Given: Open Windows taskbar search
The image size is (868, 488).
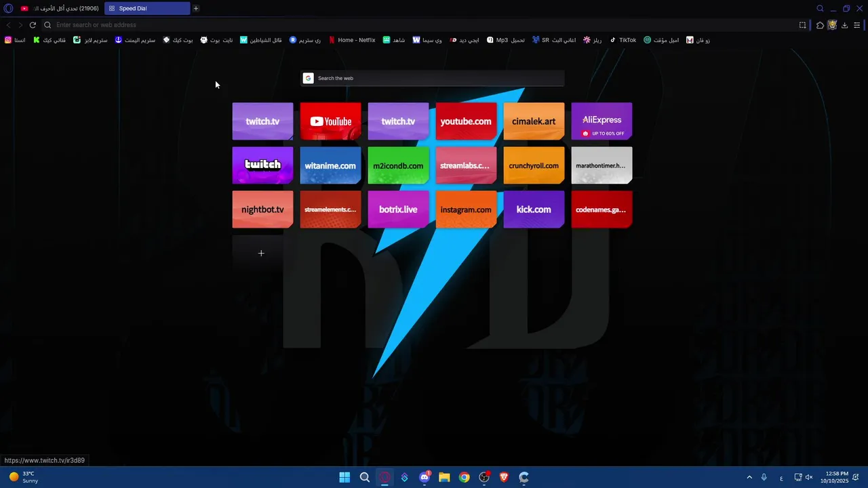Looking at the screenshot, I should [x=365, y=477].
